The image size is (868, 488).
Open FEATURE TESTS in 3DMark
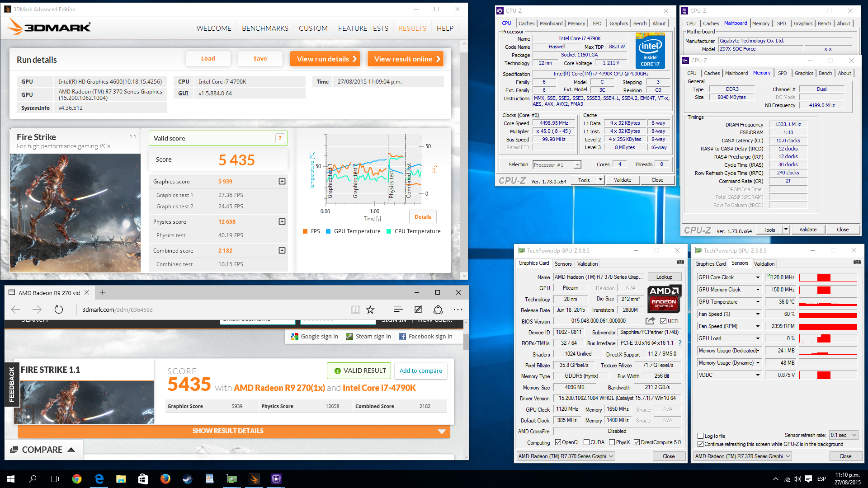pyautogui.click(x=363, y=28)
